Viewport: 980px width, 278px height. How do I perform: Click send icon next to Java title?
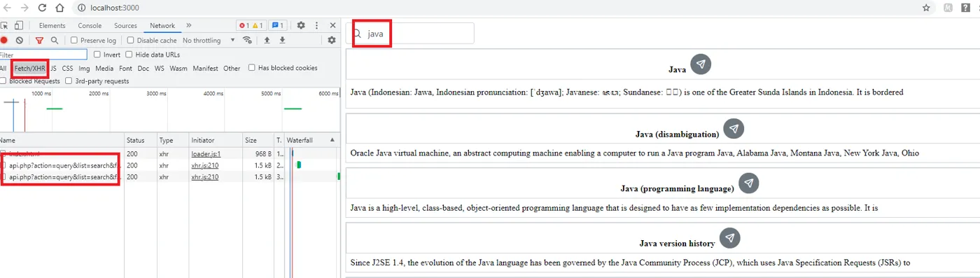pyautogui.click(x=701, y=64)
